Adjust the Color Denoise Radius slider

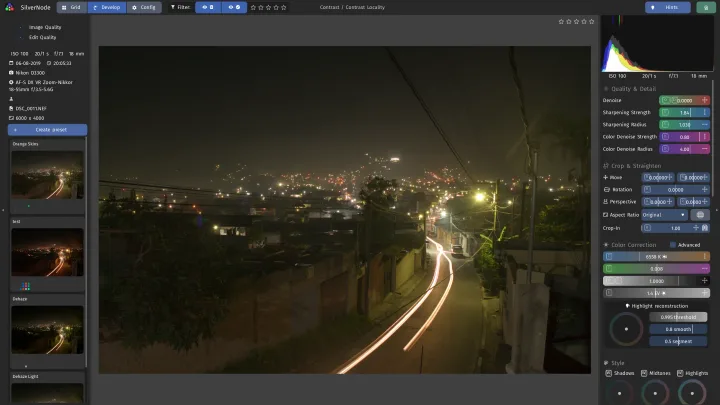(684, 149)
